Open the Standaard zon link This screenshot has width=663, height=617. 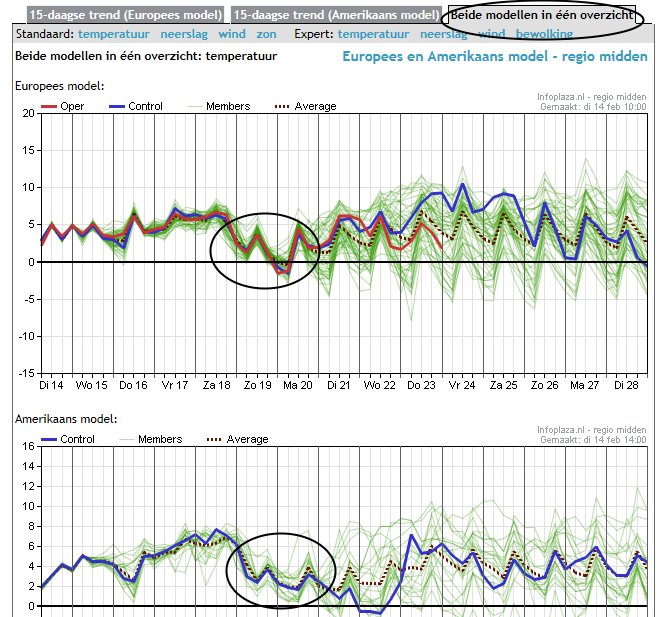266,34
